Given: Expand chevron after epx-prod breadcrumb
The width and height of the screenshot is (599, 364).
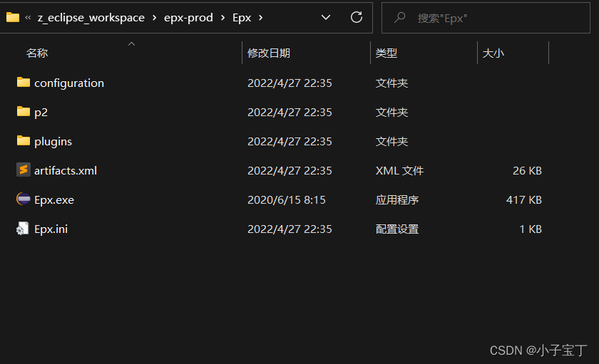Looking at the screenshot, I should (222, 18).
